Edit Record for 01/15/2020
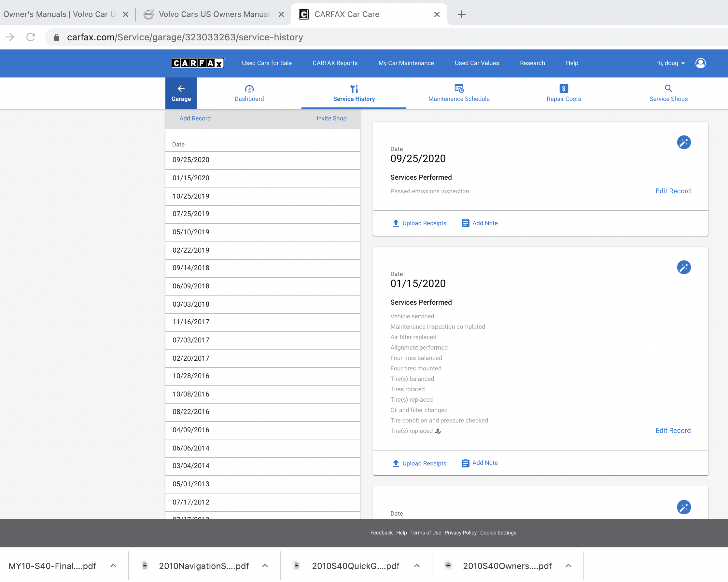This screenshot has width=728, height=582. (x=673, y=430)
